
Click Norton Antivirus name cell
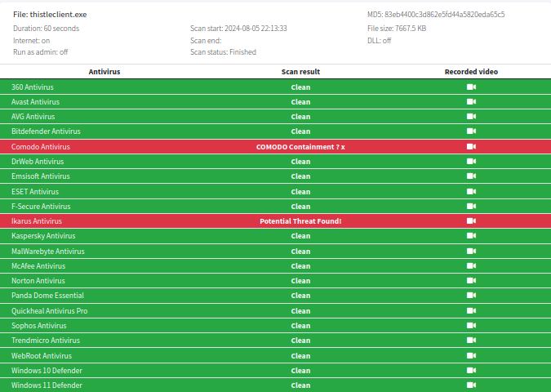[x=38, y=281]
